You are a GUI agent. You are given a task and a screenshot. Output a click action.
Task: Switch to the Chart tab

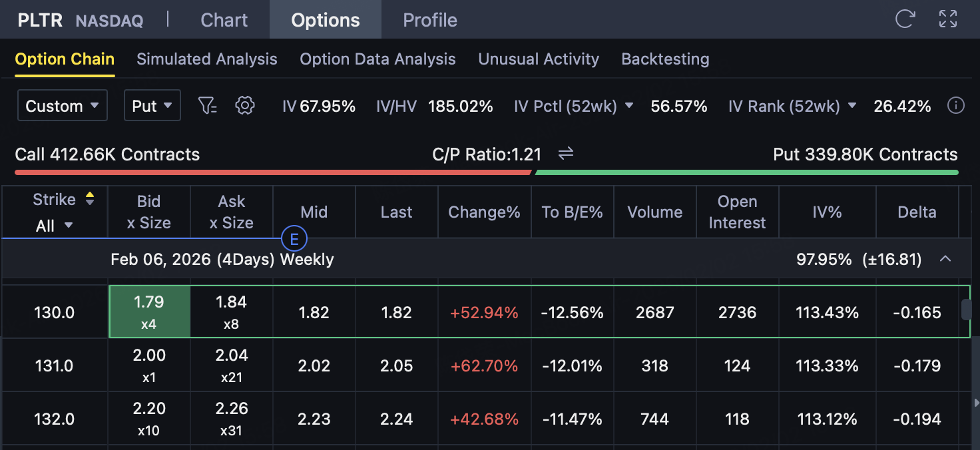224,20
